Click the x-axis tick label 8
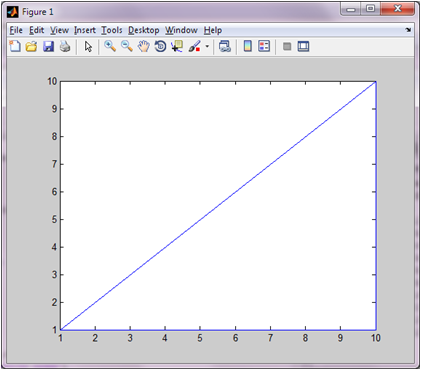421x370 pixels. [305, 338]
